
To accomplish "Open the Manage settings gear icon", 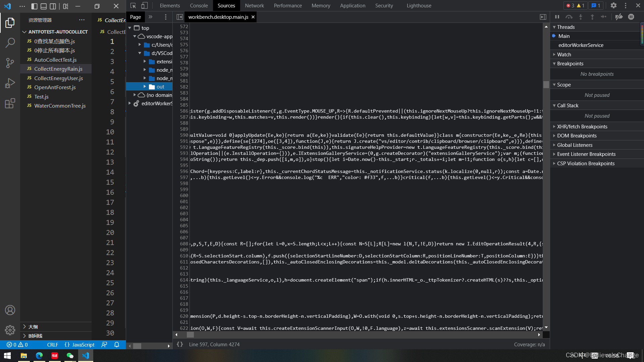I will (613, 5).
